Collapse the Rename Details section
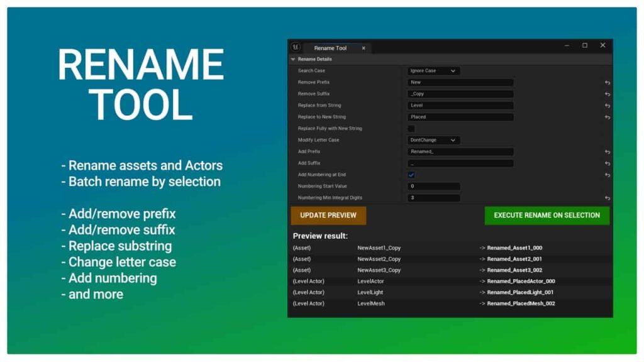This screenshot has height=362, width=644. [293, 59]
